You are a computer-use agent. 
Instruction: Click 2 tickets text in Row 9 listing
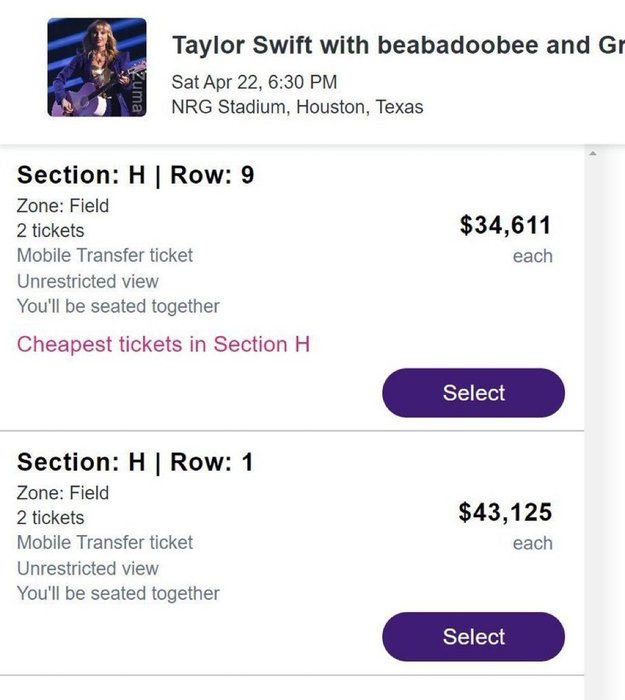point(51,231)
